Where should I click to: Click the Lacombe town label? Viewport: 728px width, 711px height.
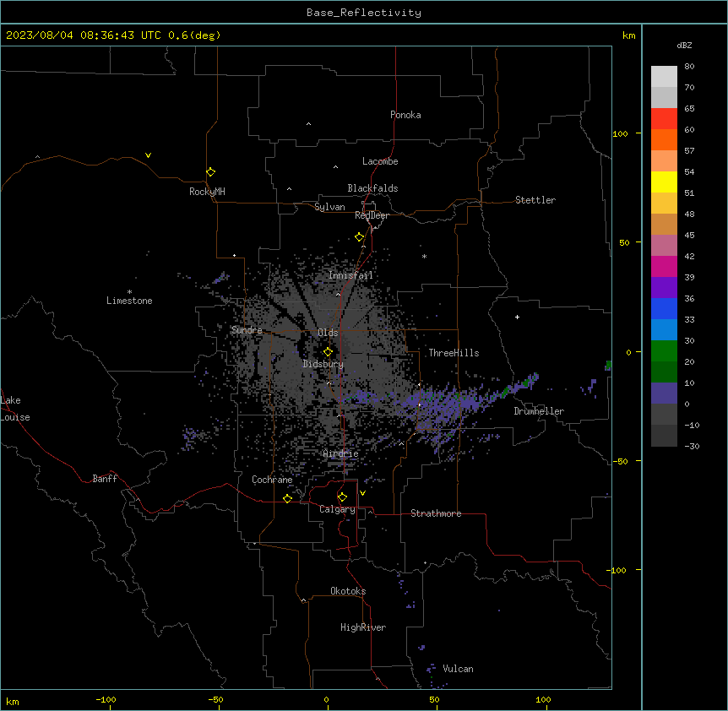[380, 161]
